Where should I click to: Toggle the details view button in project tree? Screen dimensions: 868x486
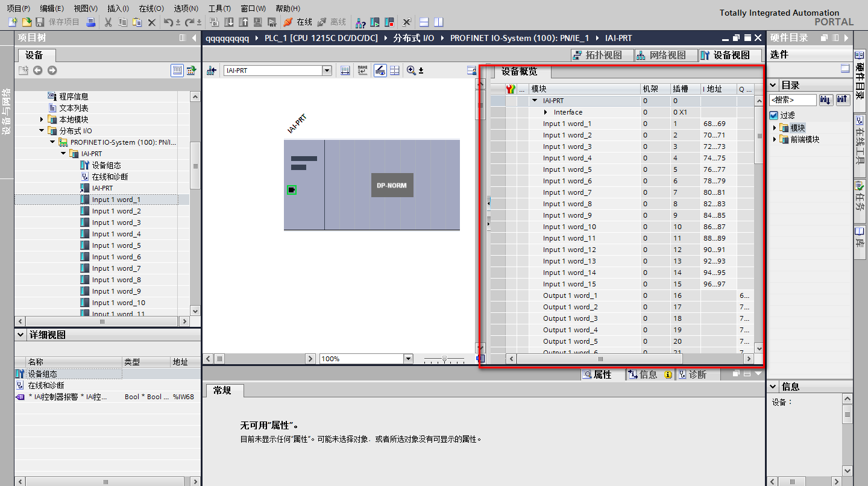pyautogui.click(x=177, y=71)
